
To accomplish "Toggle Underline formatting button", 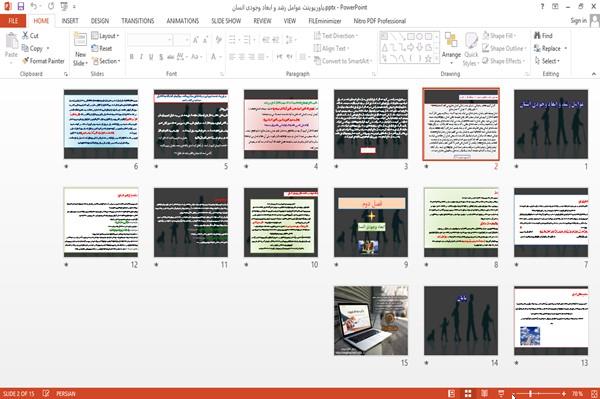I will pyautogui.click(x=151, y=57).
